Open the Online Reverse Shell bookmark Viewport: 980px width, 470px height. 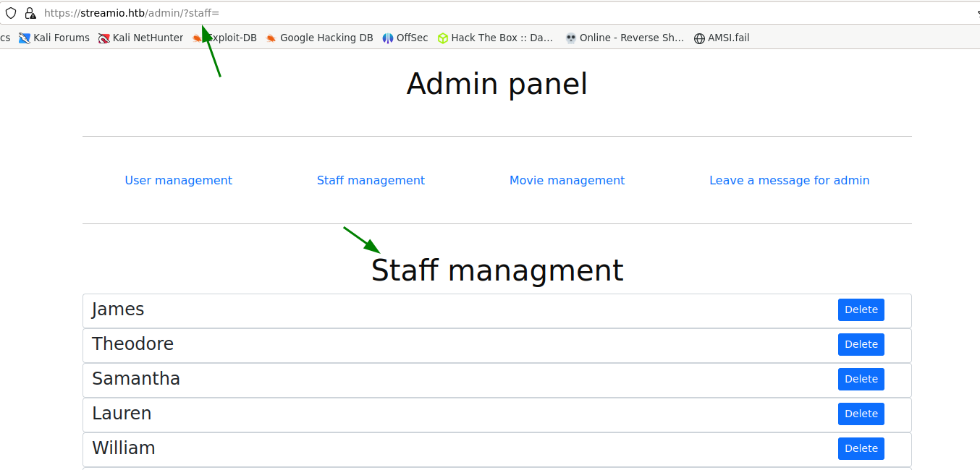tap(625, 38)
